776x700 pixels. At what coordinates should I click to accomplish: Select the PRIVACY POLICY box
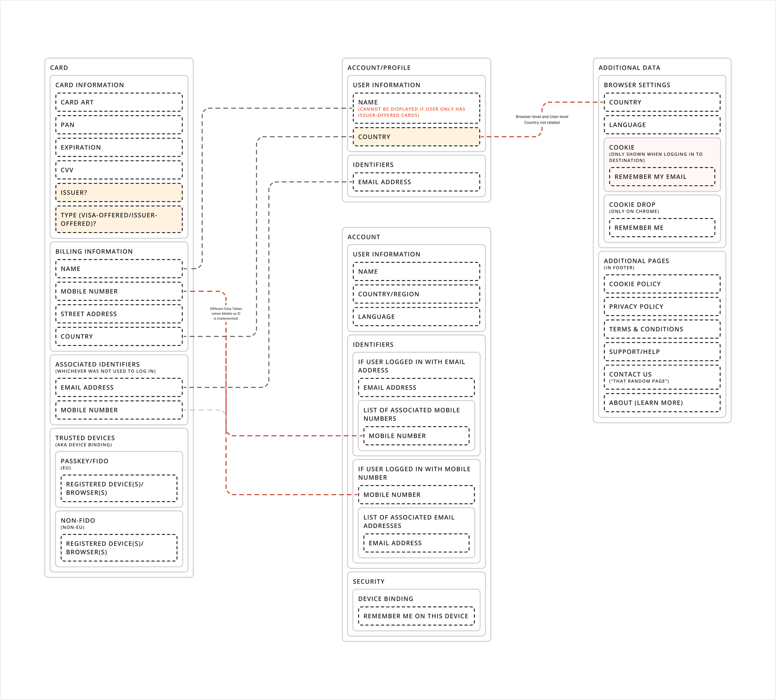coord(662,307)
